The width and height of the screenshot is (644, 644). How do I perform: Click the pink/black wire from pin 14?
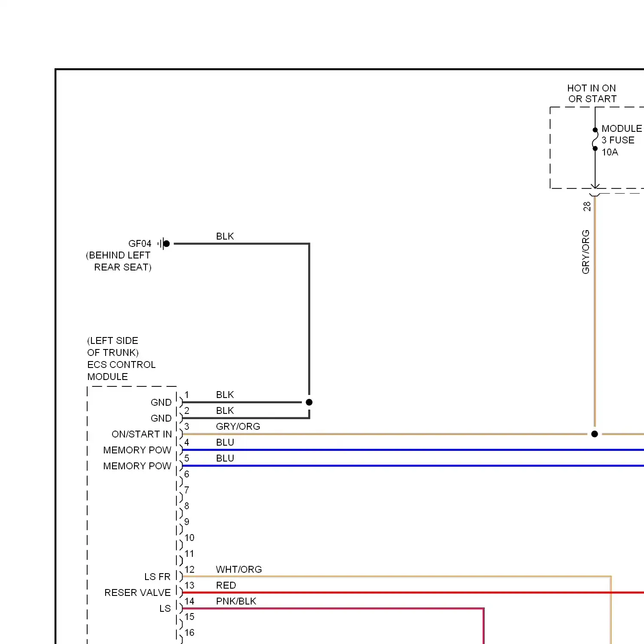pos(333,608)
